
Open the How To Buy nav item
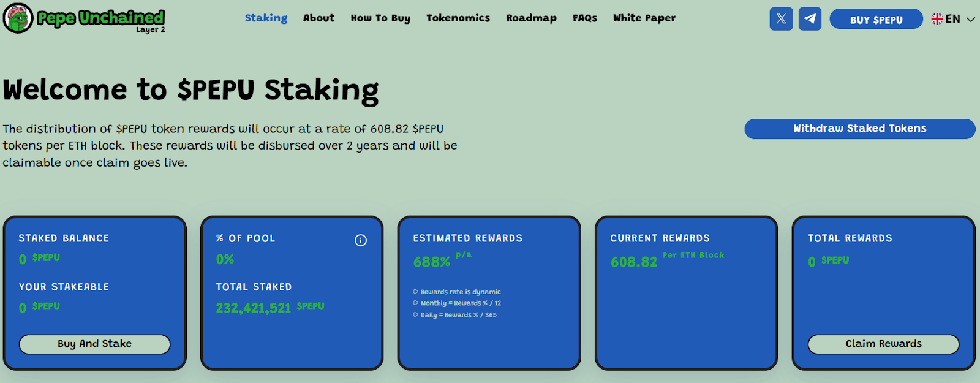(x=380, y=18)
